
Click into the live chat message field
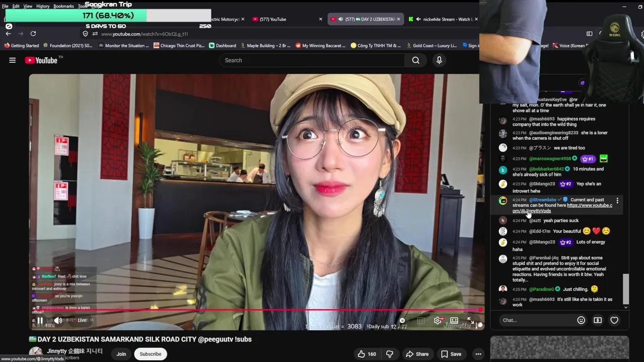[x=536, y=320]
